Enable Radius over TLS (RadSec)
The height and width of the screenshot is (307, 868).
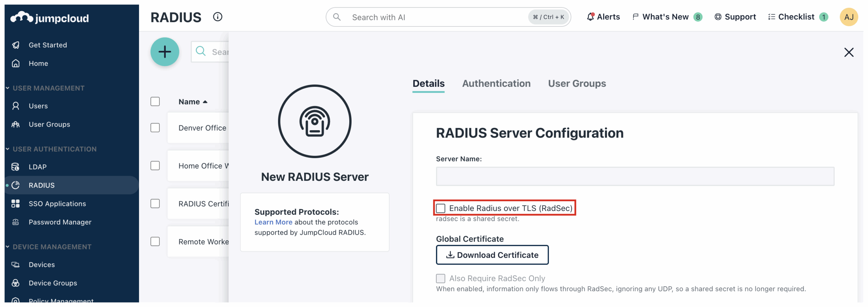click(441, 208)
